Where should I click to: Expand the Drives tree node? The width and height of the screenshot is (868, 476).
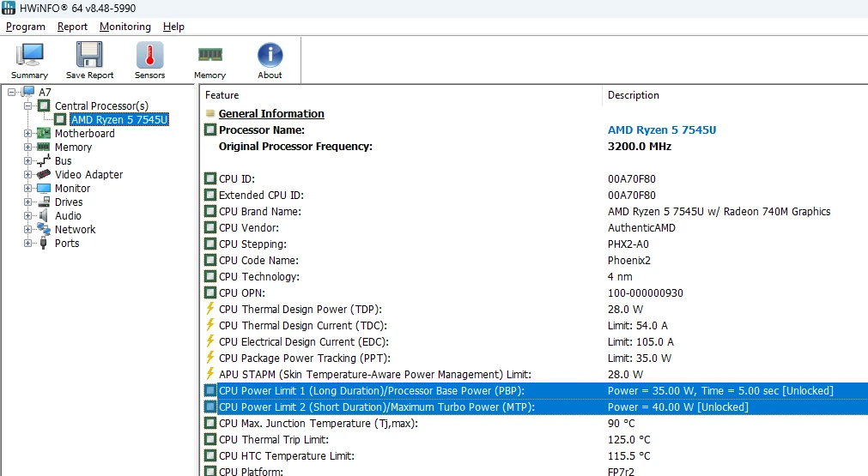(x=27, y=202)
